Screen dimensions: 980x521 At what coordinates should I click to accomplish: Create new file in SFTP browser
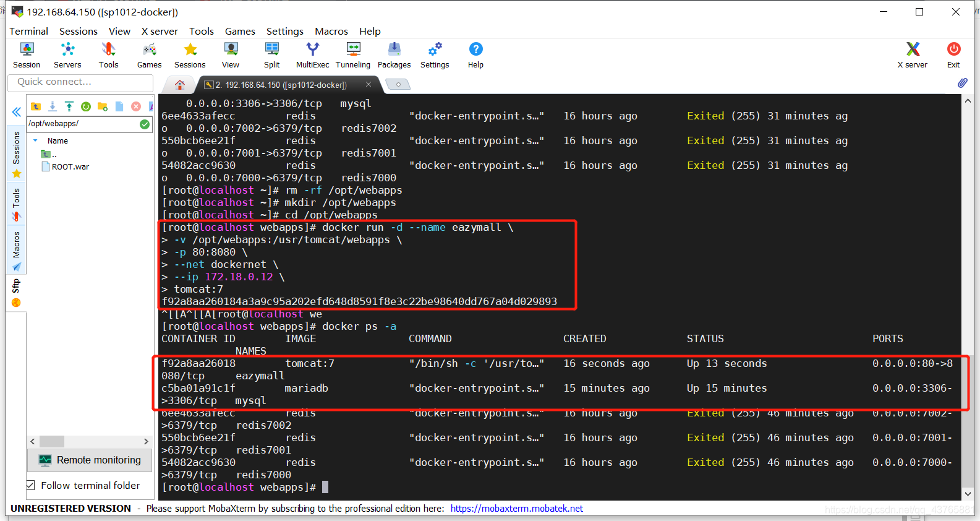[119, 106]
